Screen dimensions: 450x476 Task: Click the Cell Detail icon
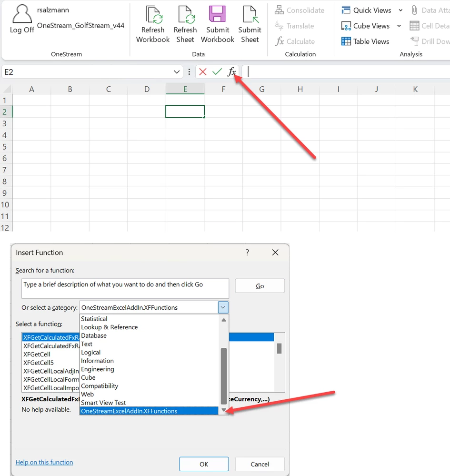pos(414,26)
